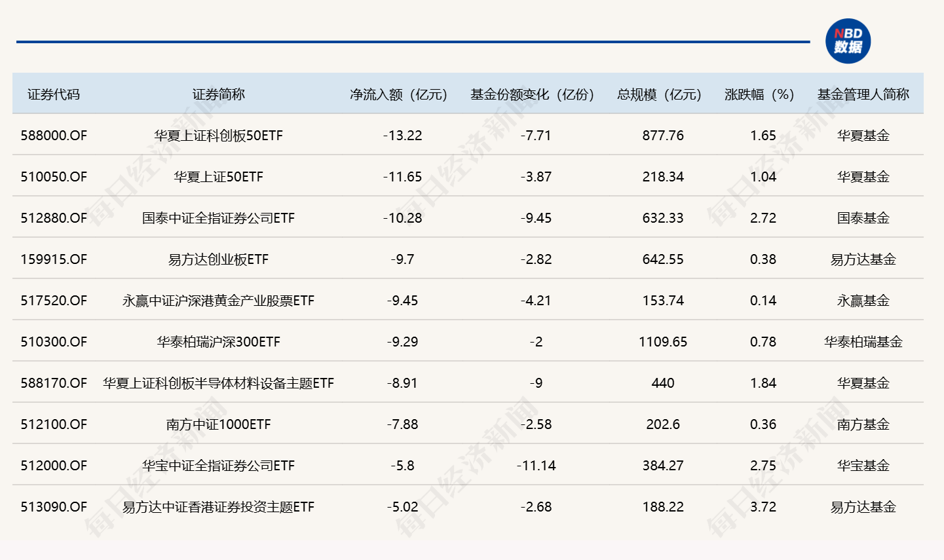Viewport: 944px width, 560px height.
Task: Select the fund manager 国泰基金
Action: coord(863,218)
